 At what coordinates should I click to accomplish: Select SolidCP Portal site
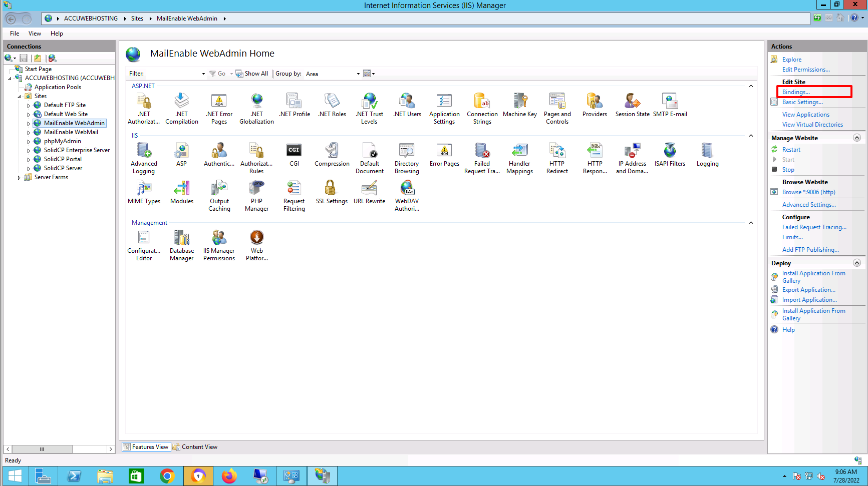pos(63,159)
